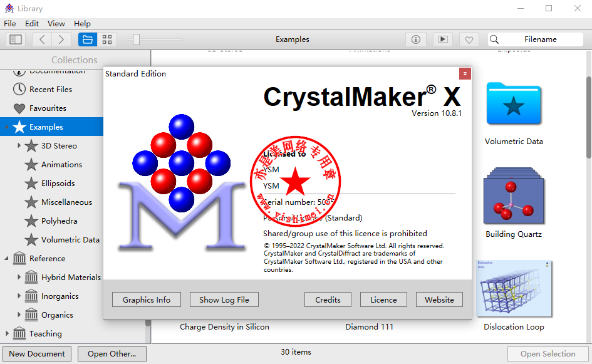Switch to folder list view

point(88,39)
